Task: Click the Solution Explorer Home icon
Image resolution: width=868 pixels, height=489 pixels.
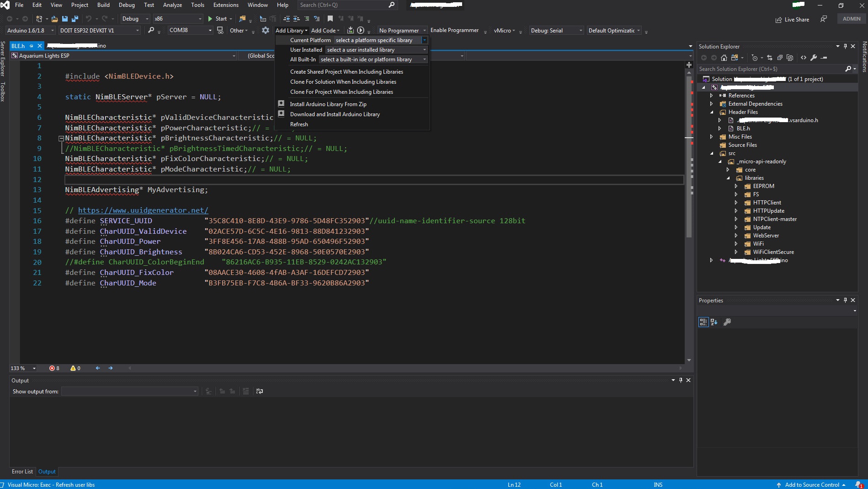Action: pos(724,58)
